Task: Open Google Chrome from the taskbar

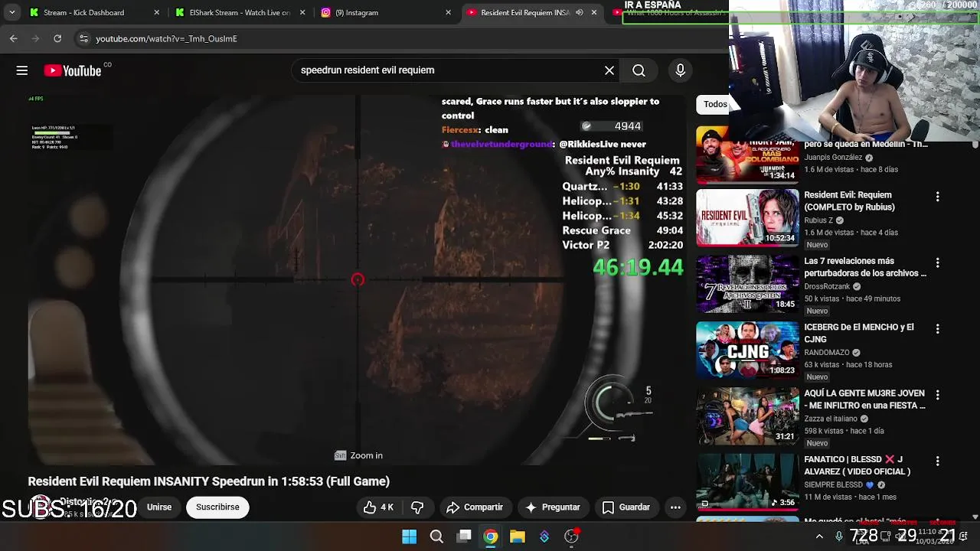Action: (x=491, y=536)
